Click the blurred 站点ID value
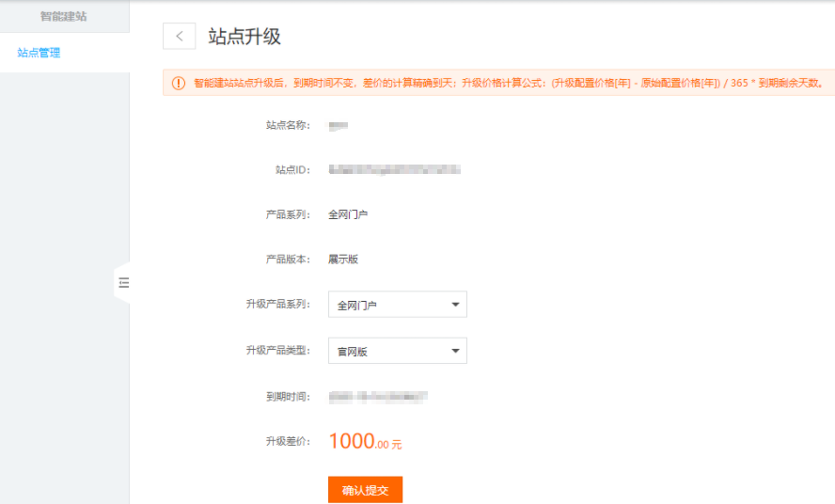 coord(395,169)
